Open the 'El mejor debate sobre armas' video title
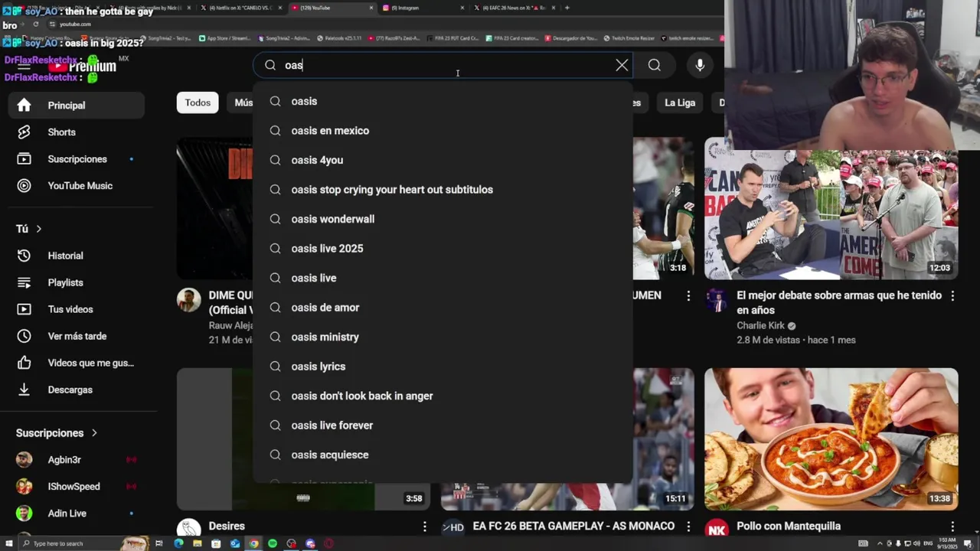This screenshot has height=551, width=980. pos(839,302)
